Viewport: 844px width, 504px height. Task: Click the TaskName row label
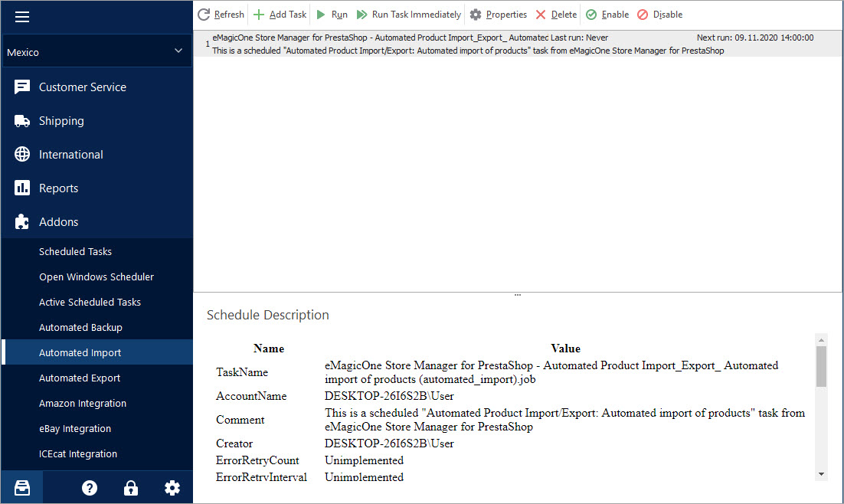tap(242, 372)
